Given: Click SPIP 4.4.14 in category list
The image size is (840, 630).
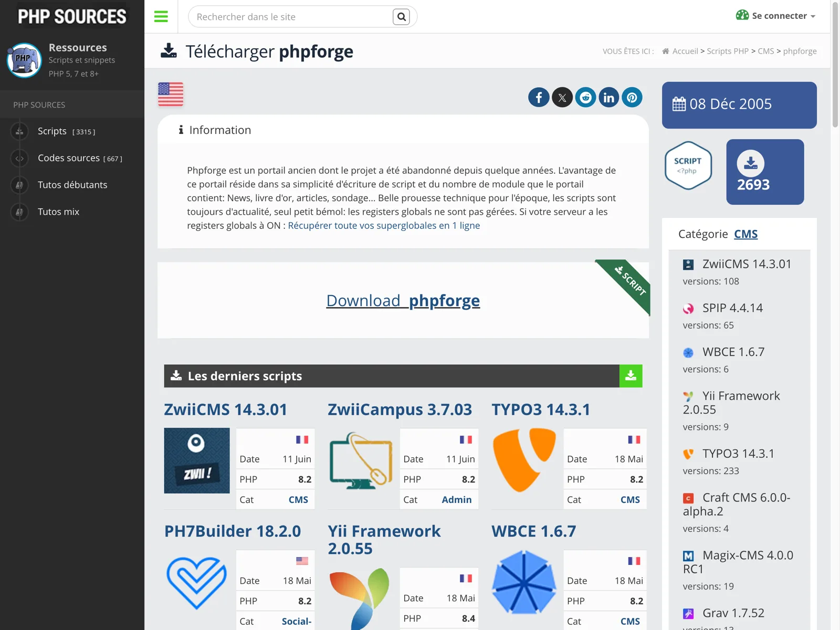Looking at the screenshot, I should click(x=732, y=308).
